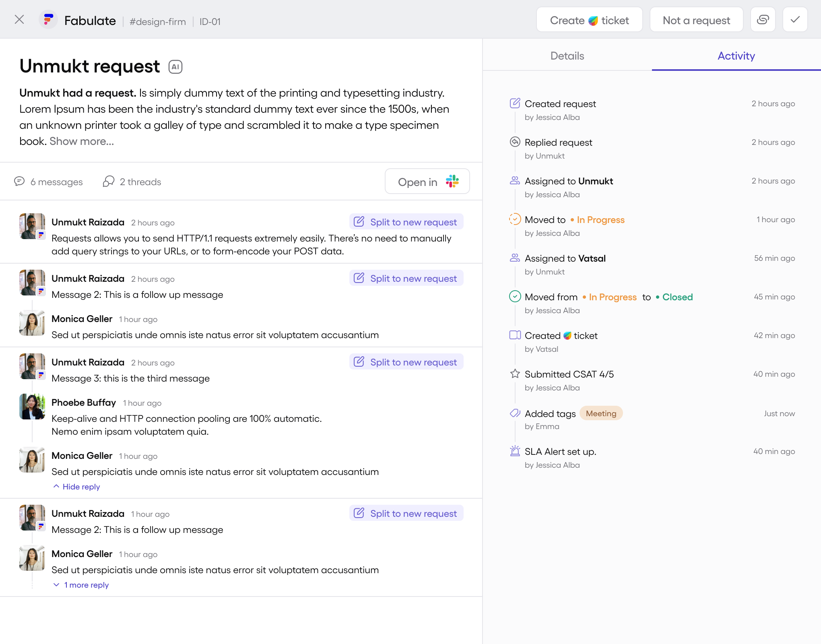The image size is (821, 644).
Task: Click the Meeting tag chip
Action: (601, 413)
